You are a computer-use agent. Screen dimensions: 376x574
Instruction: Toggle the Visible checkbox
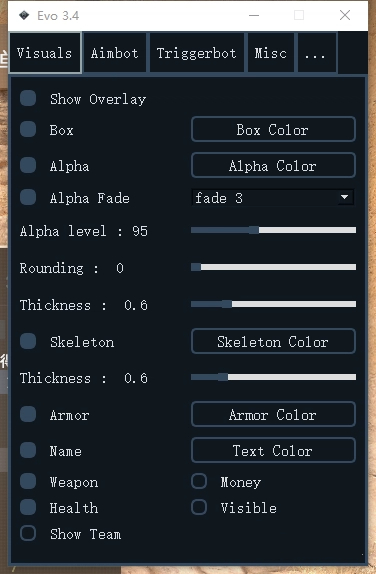(199, 507)
